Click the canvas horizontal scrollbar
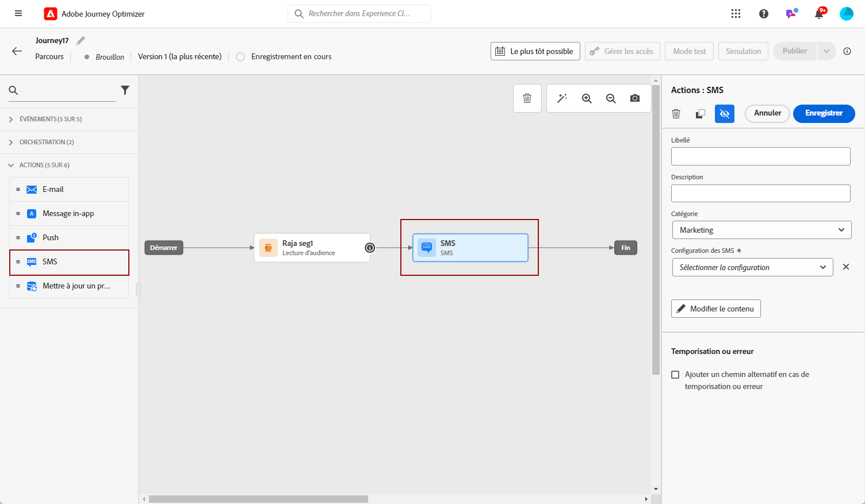 [x=258, y=499]
